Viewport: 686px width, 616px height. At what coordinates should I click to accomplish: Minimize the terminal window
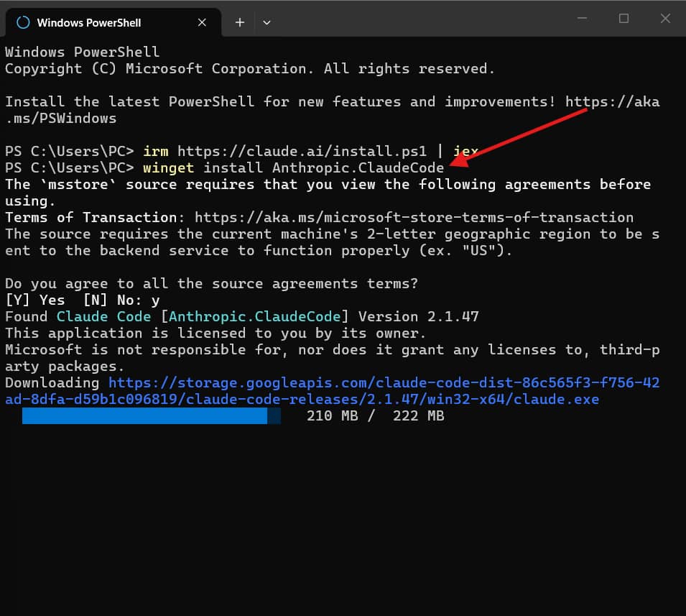pyautogui.click(x=582, y=19)
